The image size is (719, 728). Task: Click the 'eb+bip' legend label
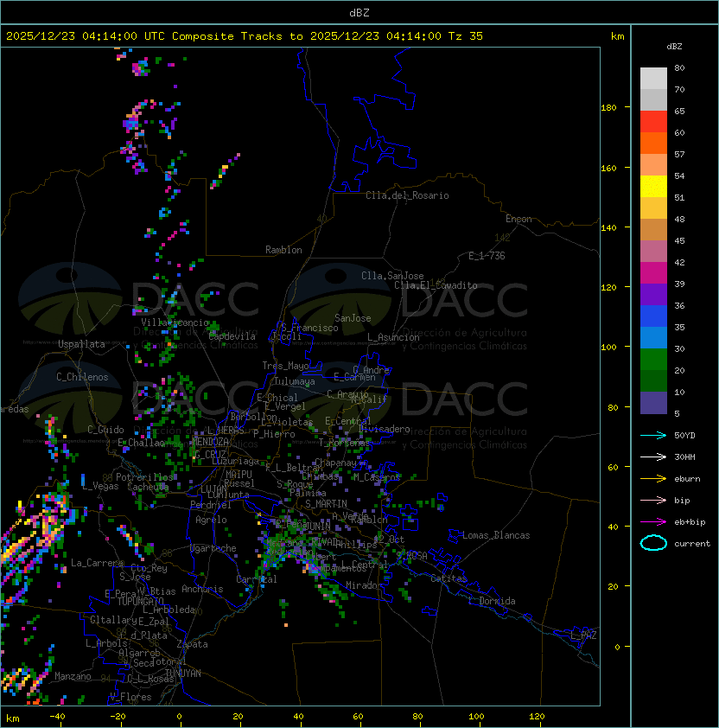tap(690, 522)
